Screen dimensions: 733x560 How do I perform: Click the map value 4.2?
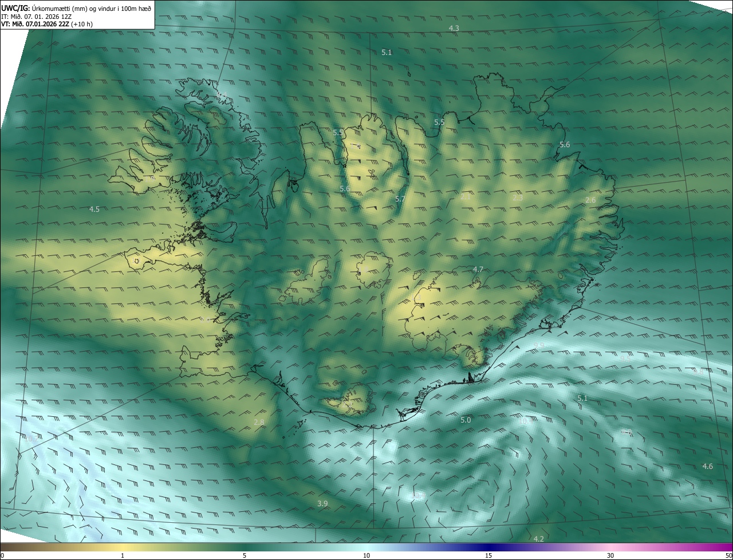(538, 539)
